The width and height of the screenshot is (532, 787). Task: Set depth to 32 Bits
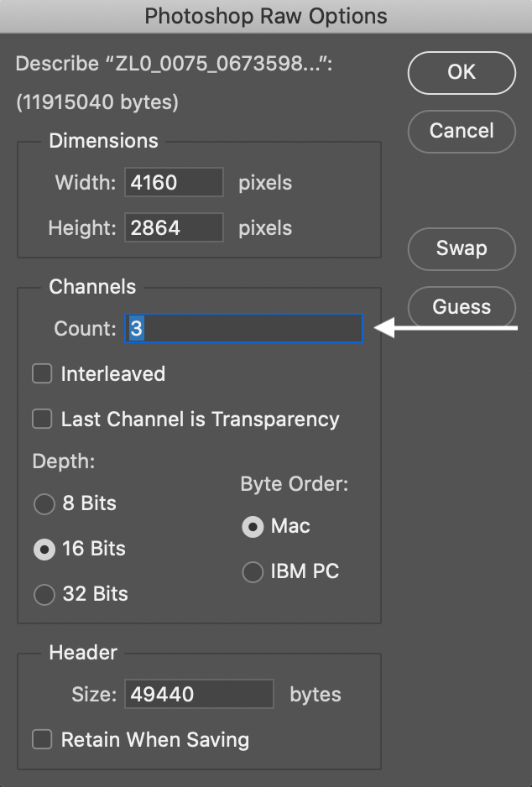coord(44,595)
